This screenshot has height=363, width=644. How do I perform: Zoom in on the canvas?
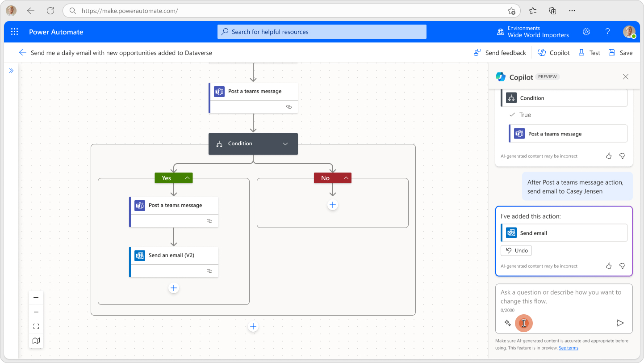click(x=36, y=298)
